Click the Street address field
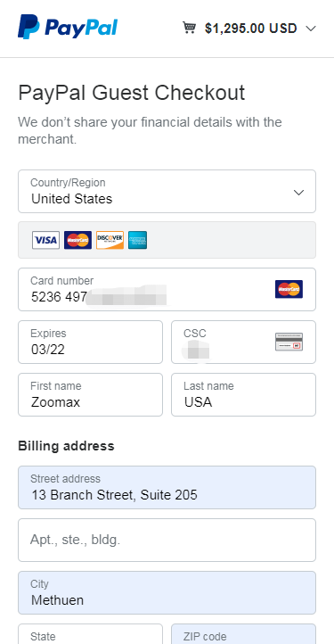The image size is (334, 644). [x=167, y=488]
